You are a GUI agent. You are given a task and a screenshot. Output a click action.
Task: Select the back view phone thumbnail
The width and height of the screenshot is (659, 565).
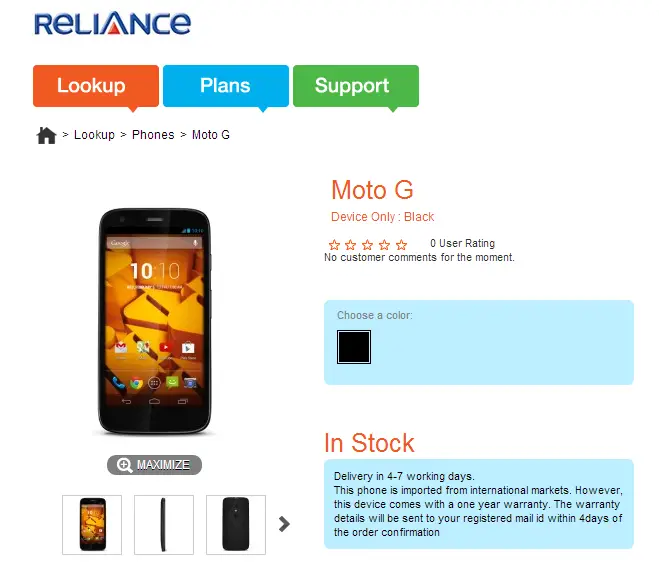click(x=236, y=525)
